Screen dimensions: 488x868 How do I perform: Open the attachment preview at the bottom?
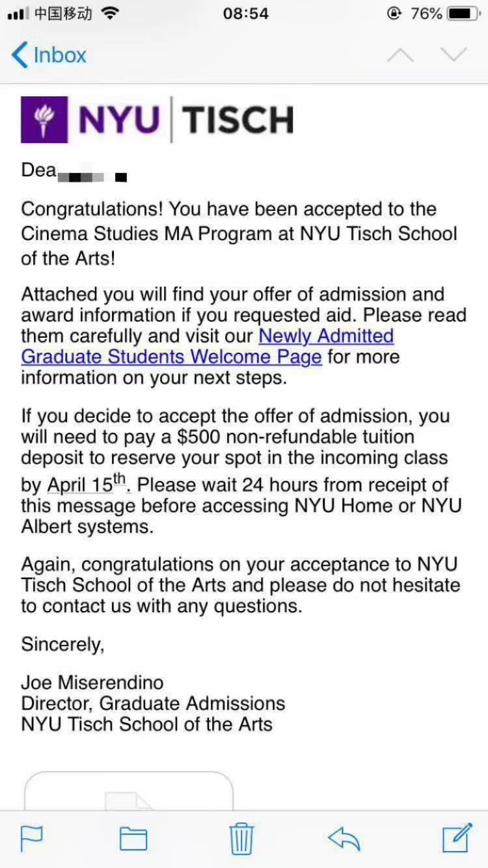coord(129,791)
